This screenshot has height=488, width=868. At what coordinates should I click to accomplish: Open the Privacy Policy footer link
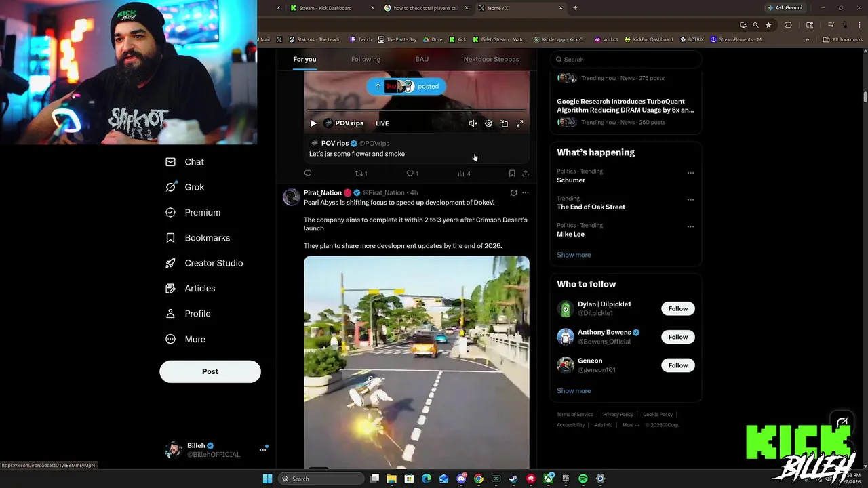(618, 415)
